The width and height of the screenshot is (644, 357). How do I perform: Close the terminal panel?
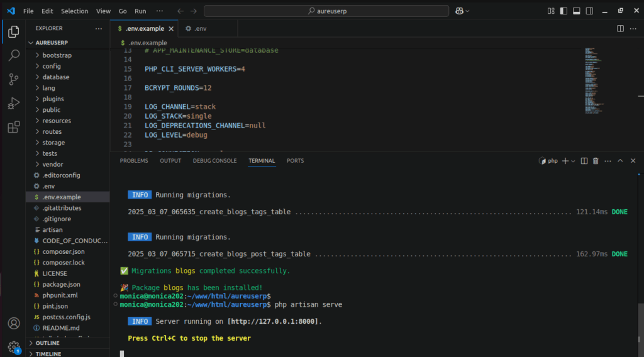633,161
